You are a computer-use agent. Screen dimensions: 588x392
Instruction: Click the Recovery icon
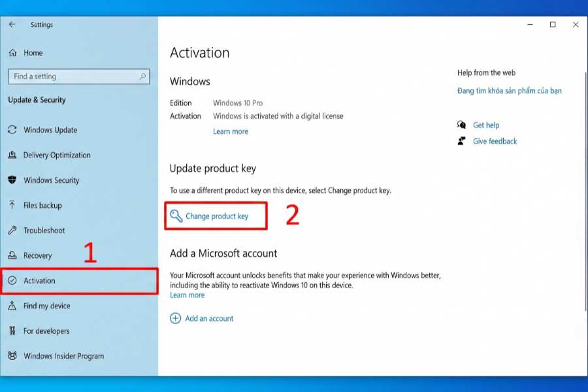(x=12, y=255)
